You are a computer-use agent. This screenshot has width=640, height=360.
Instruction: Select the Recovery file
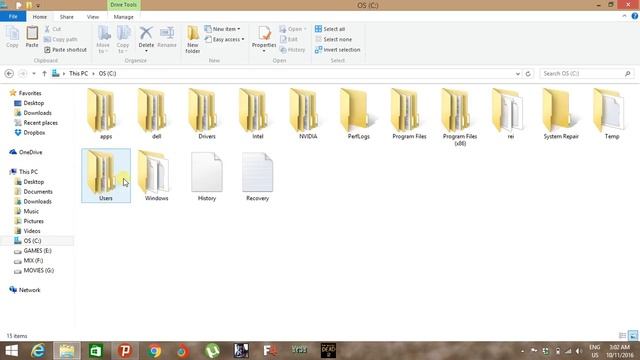click(258, 176)
